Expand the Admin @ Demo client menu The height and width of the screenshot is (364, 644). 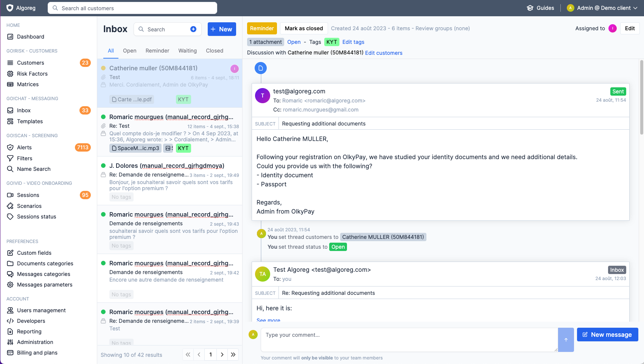tap(602, 8)
